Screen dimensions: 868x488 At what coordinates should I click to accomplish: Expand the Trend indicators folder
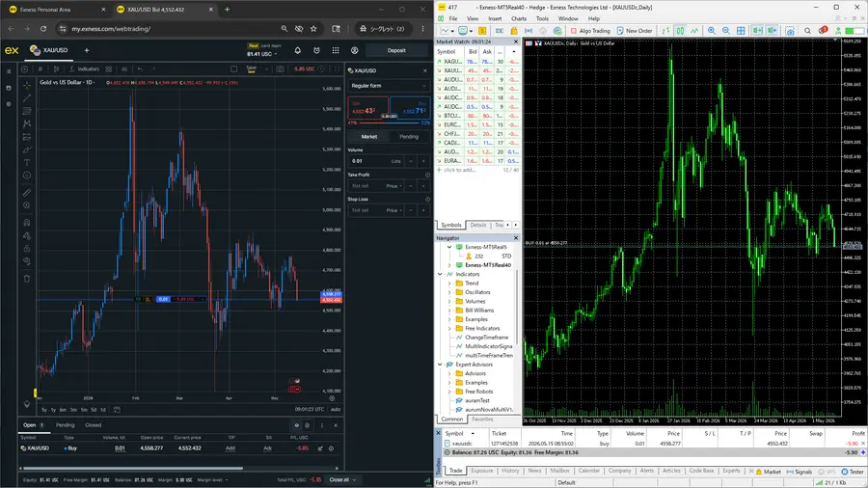[x=449, y=284]
